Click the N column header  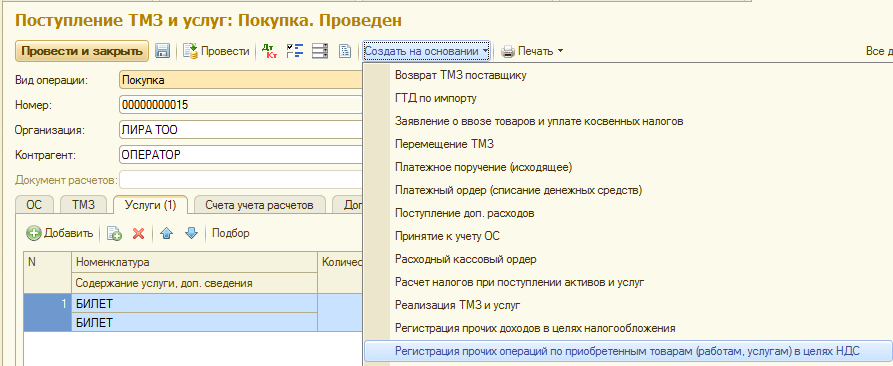pyautogui.click(x=48, y=273)
